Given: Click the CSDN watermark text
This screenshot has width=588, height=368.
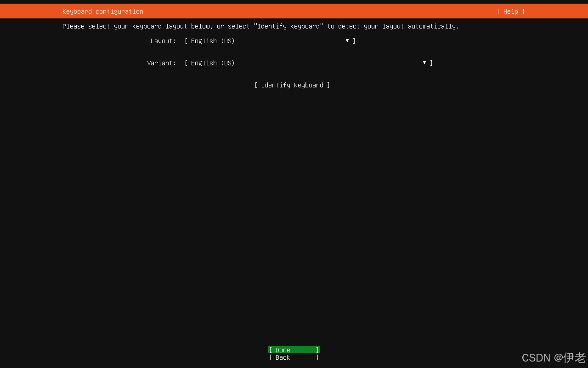Looking at the screenshot, I should click(x=536, y=357).
